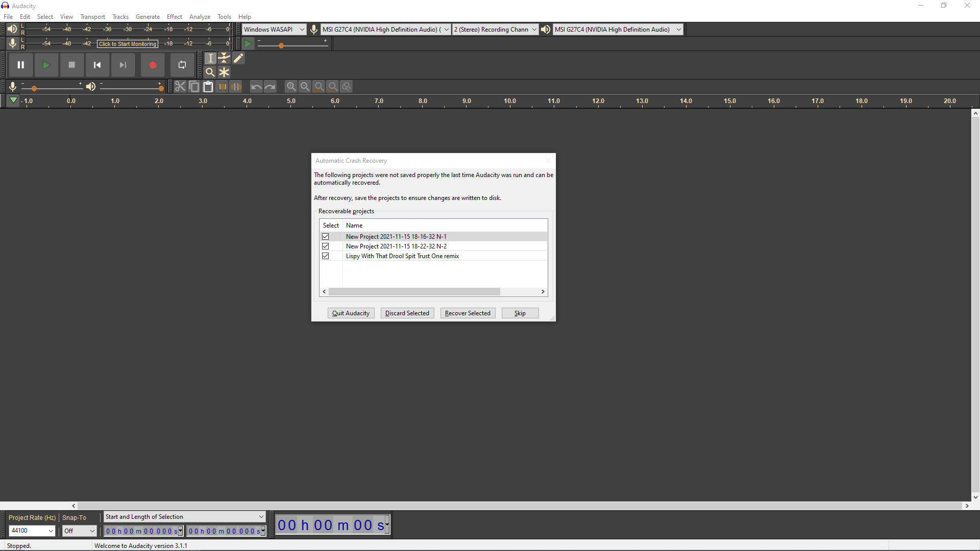Click the Copy icon
Screen dimensions: 980x551
tap(194, 87)
